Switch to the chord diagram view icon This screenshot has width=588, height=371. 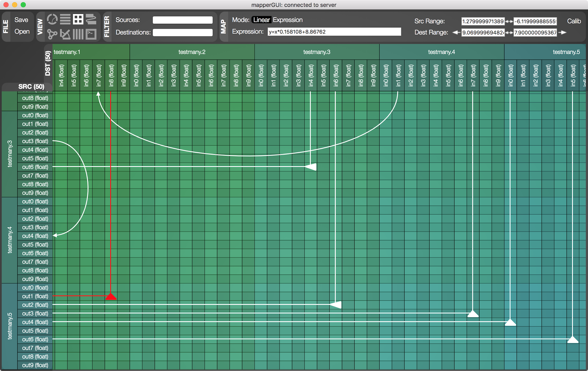(52, 19)
